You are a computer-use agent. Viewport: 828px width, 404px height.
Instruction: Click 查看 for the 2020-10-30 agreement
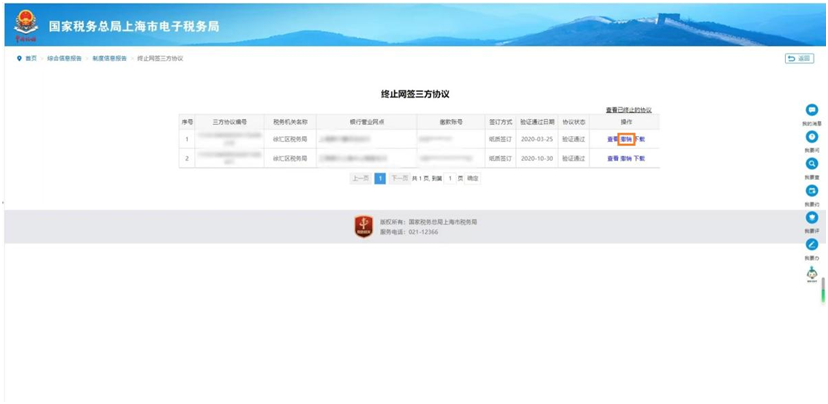tap(612, 158)
